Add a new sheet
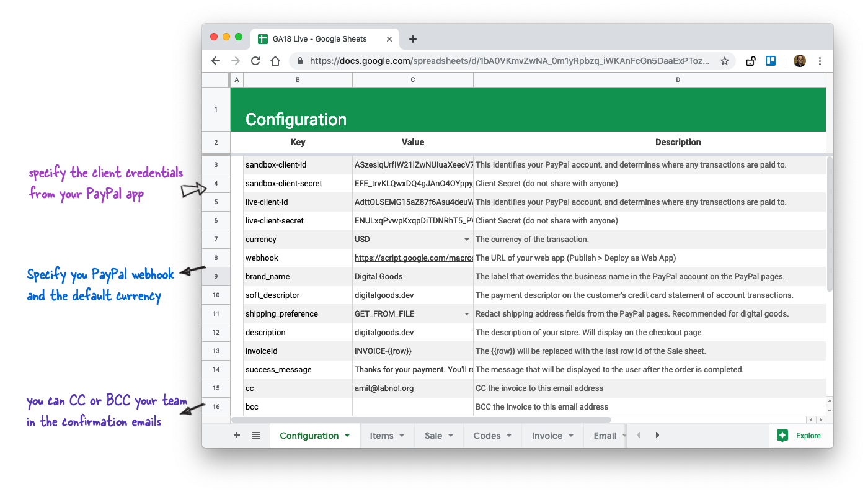Viewport: 868px width, 494px height. click(237, 436)
